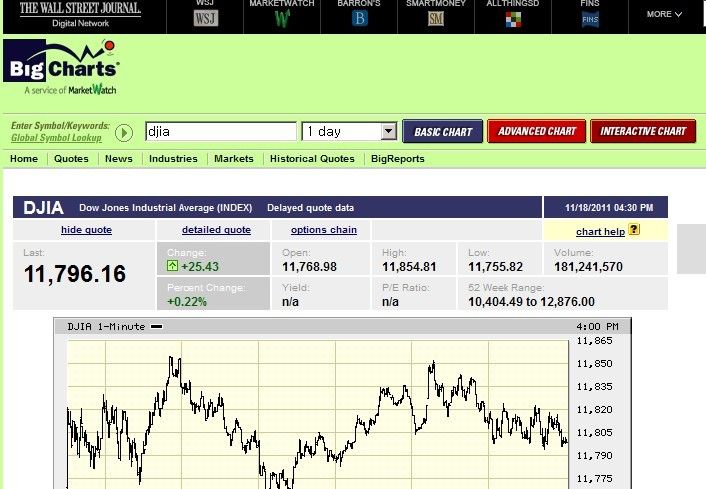The width and height of the screenshot is (706, 489).
Task: Click the DJIA 1-minute price chart
Action: coord(317,414)
